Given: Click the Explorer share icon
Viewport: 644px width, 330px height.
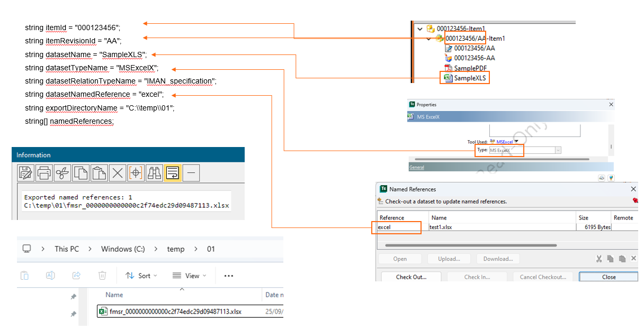Looking at the screenshot, I should (76, 276).
